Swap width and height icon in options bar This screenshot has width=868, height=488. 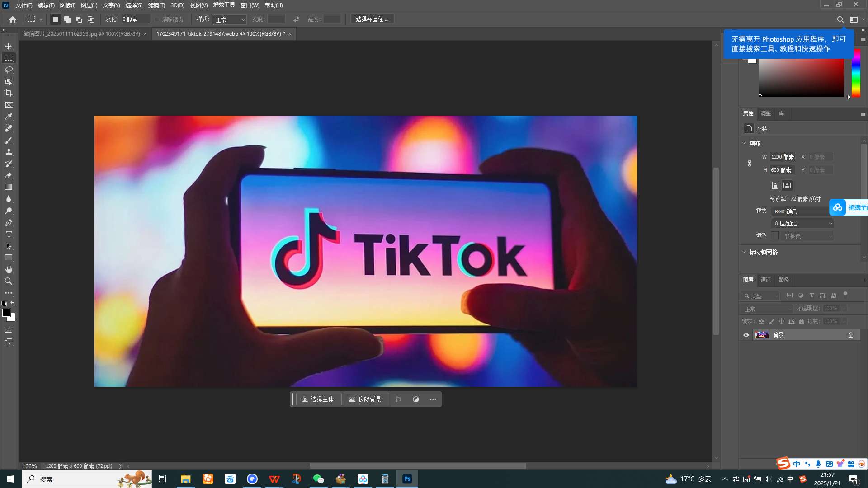pyautogui.click(x=296, y=19)
